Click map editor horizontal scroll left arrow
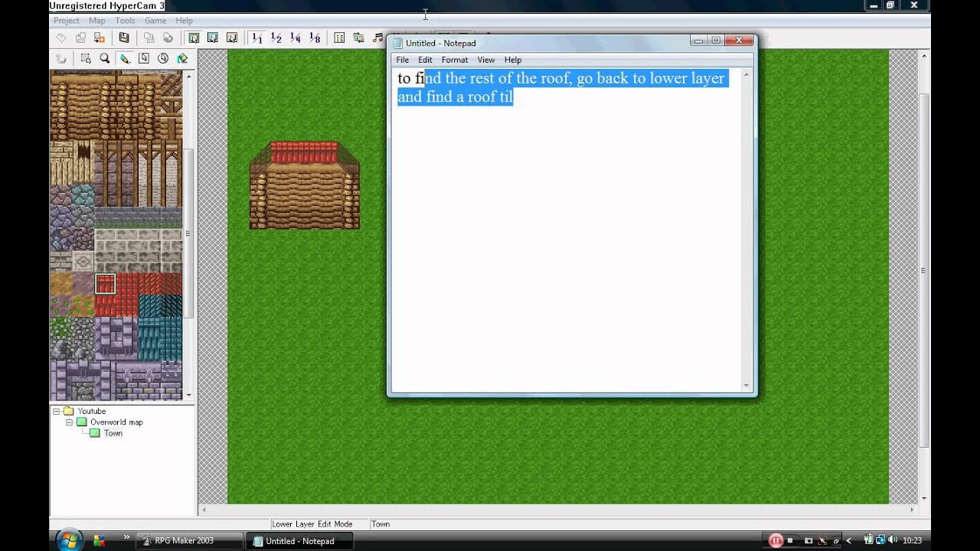This screenshot has height=551, width=980. (x=204, y=510)
